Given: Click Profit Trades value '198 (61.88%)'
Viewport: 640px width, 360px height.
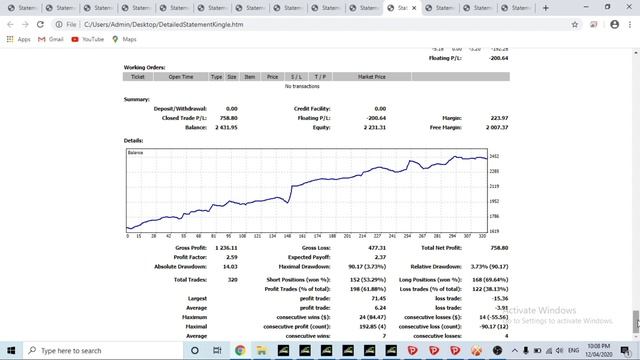Looking at the screenshot, I should pyautogui.click(x=368, y=289).
